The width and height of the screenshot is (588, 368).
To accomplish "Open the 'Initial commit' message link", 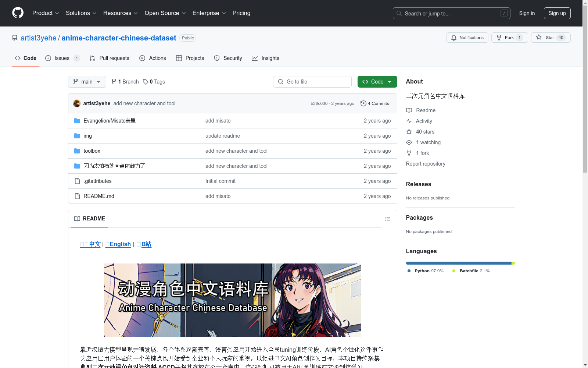I will click(x=220, y=181).
